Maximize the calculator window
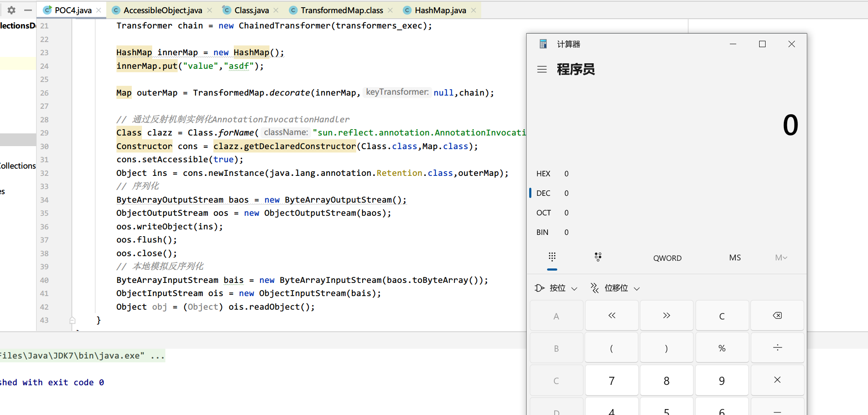Screen dimensions: 868x415 click(762, 44)
